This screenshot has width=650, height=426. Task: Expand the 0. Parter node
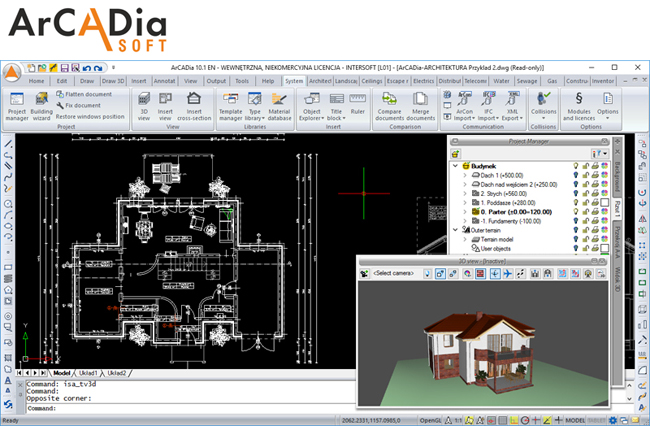point(465,212)
